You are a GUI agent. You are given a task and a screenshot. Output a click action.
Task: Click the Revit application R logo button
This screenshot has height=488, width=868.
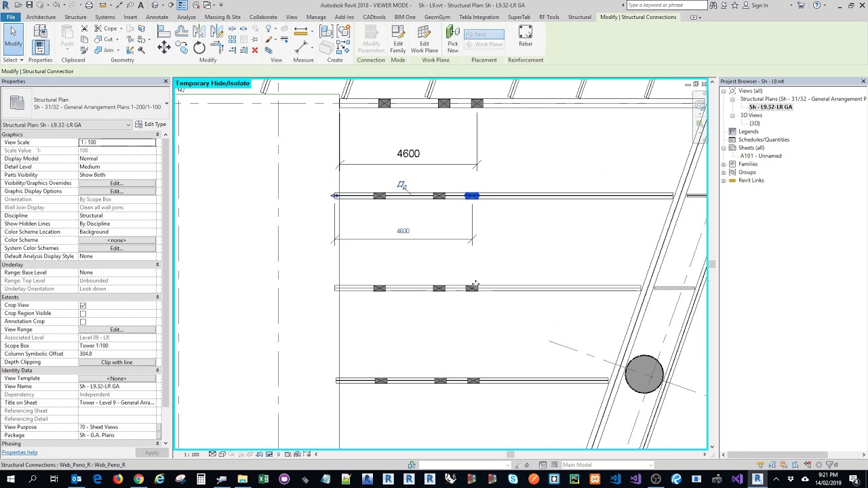(6, 5)
